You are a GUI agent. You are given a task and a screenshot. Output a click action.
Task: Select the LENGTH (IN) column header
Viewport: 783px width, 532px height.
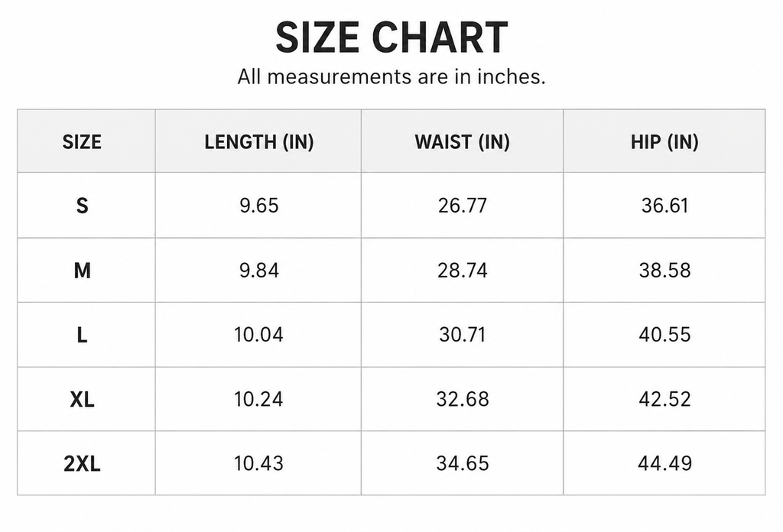pyautogui.click(x=258, y=142)
